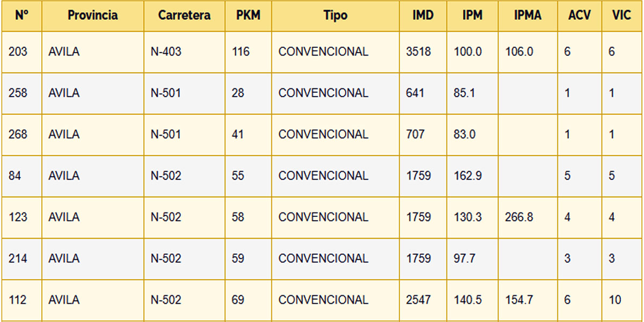
Task: Select the row numbered 203
Action: coord(322,52)
